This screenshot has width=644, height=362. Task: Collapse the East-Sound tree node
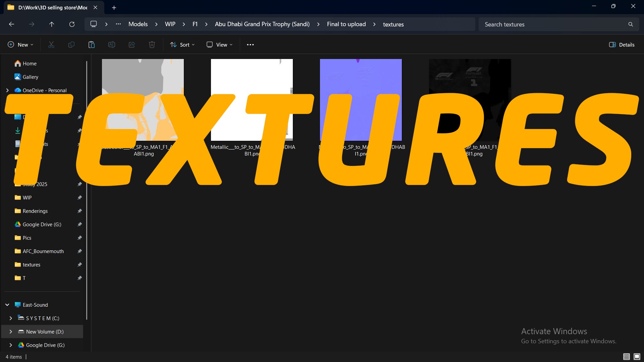coord(7,305)
